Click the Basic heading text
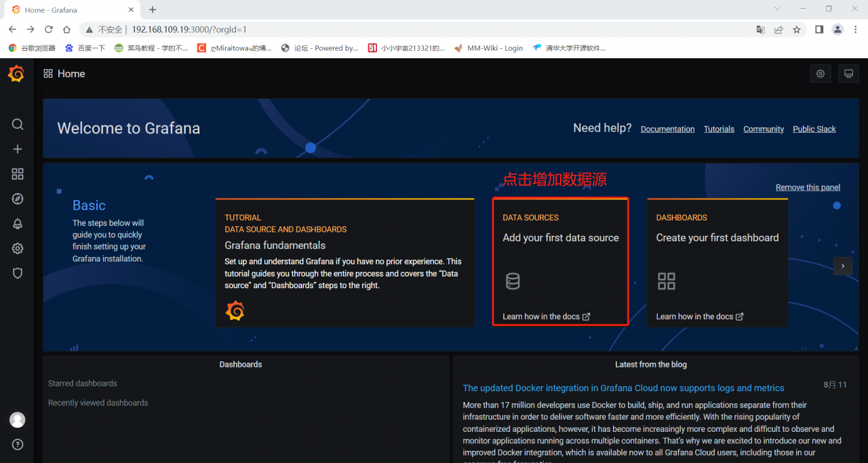 pyautogui.click(x=89, y=205)
